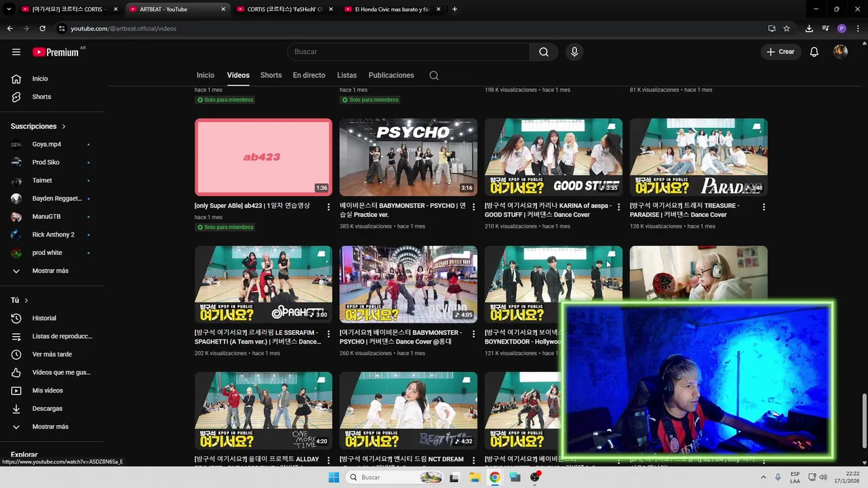Screen dimensions: 868x488
Task: Open the One More Time cover thumbnail
Action: (x=264, y=410)
